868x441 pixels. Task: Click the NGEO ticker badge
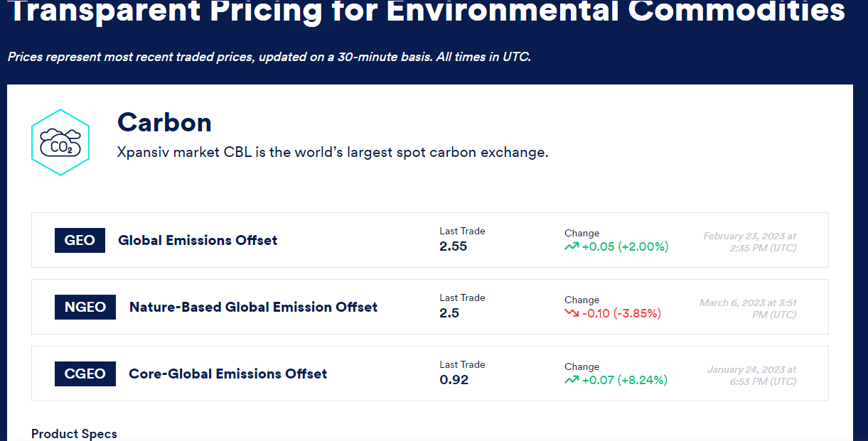click(x=85, y=307)
